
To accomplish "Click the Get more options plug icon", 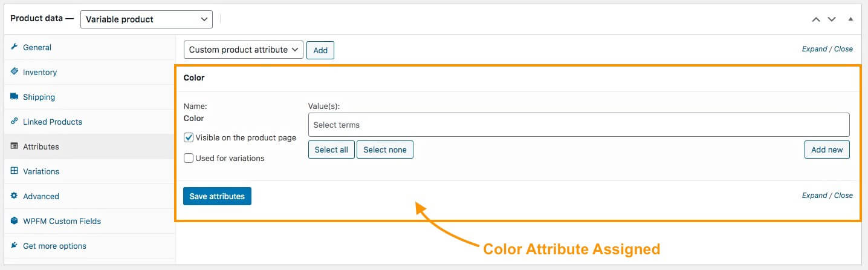I will point(15,246).
